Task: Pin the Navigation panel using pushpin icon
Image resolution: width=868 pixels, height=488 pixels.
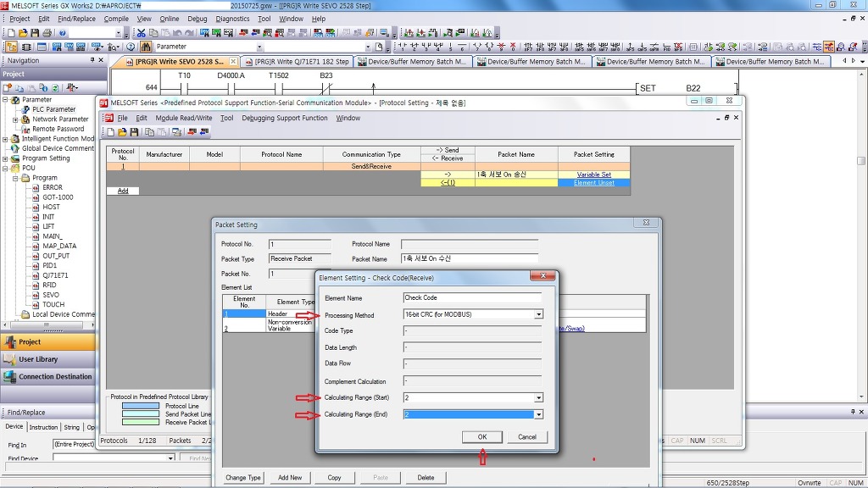Action: click(x=92, y=60)
